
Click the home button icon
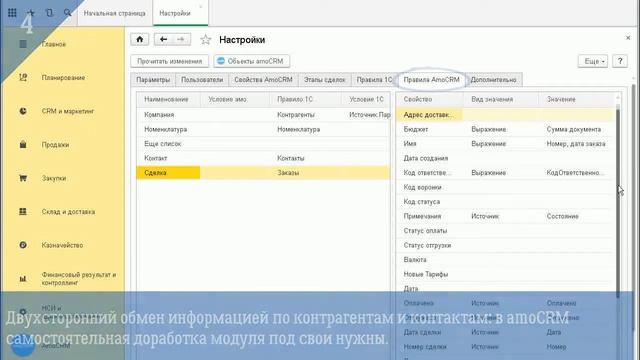click(140, 39)
